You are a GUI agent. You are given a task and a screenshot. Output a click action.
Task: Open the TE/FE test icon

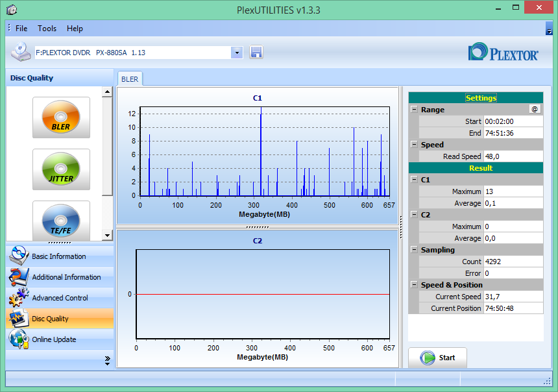pos(61,221)
